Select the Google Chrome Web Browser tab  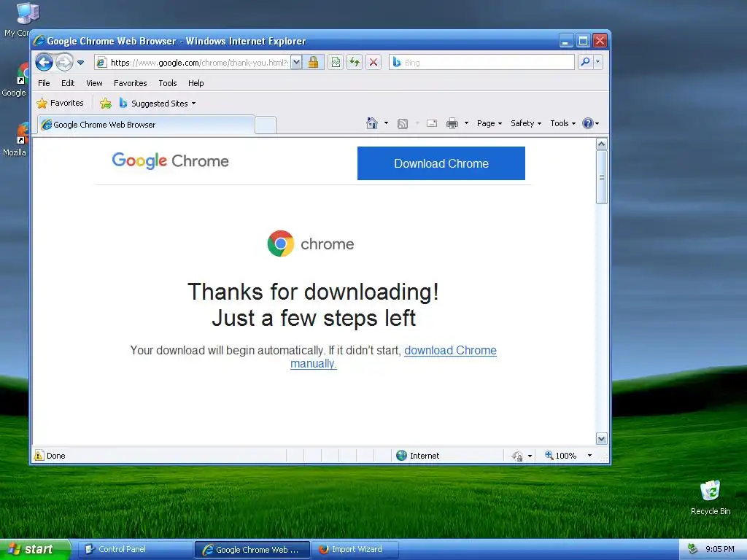pos(146,125)
